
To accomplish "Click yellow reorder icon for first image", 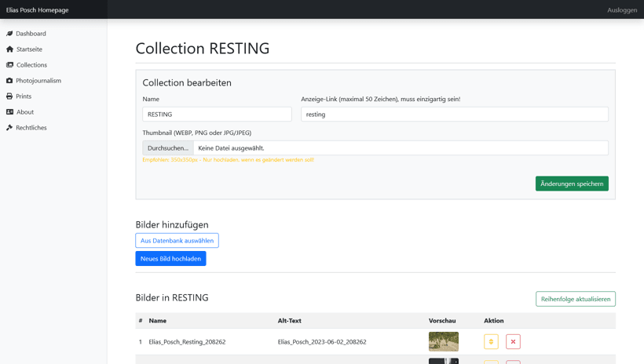I will [x=491, y=342].
